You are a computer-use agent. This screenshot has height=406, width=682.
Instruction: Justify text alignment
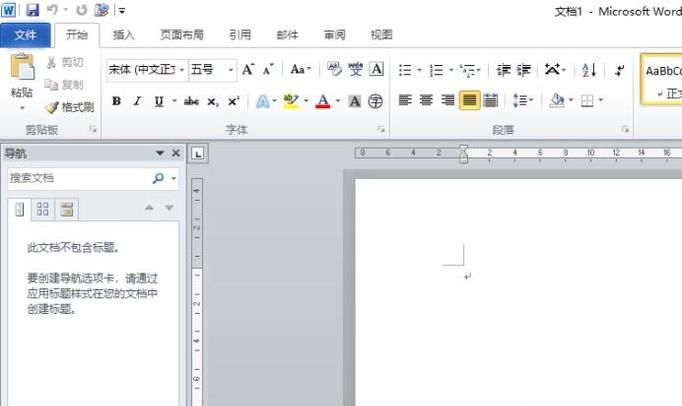click(469, 101)
